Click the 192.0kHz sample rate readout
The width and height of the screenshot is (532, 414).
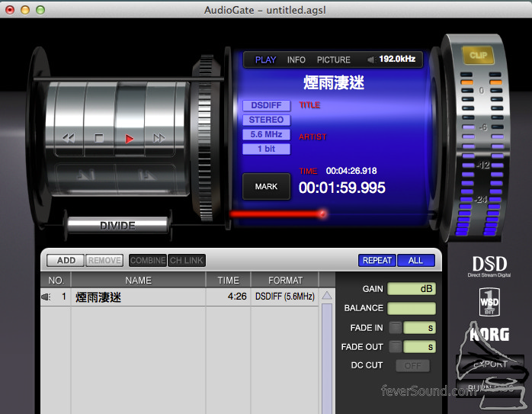click(x=397, y=59)
